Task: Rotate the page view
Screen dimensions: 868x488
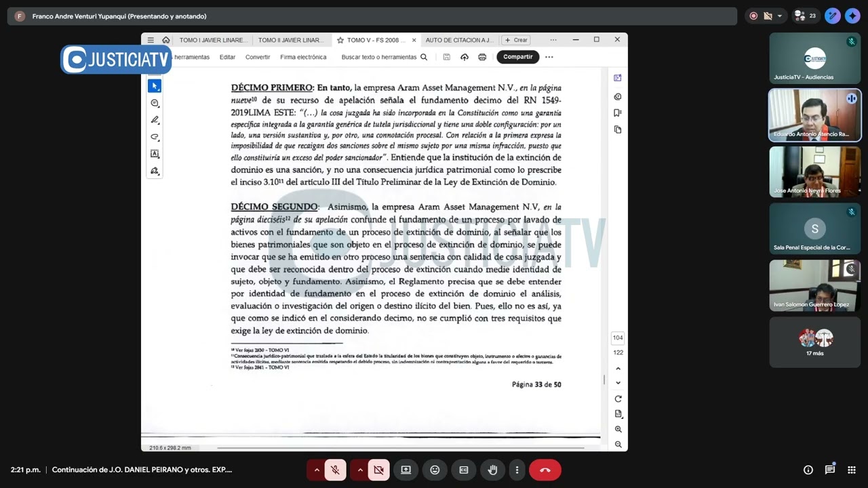Action: 618,399
